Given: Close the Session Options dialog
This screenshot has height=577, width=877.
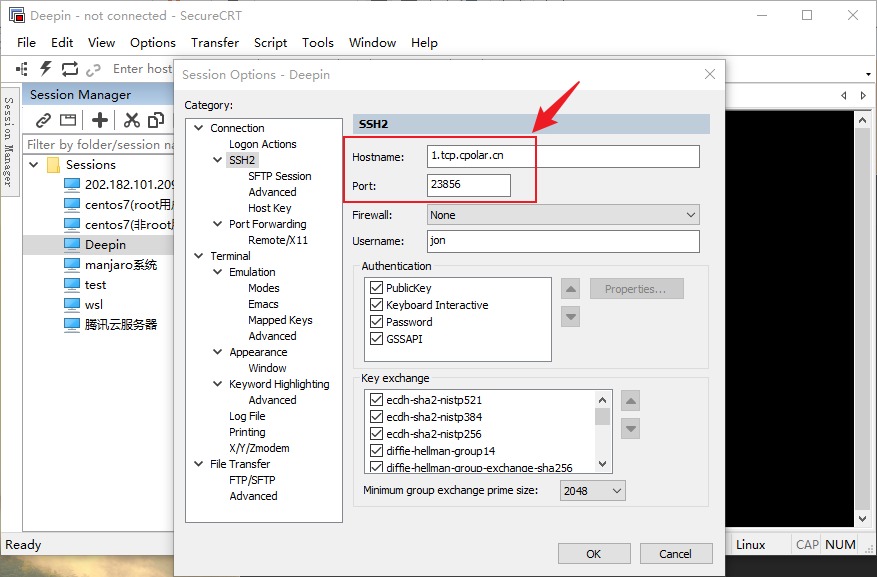Looking at the screenshot, I should pos(710,74).
